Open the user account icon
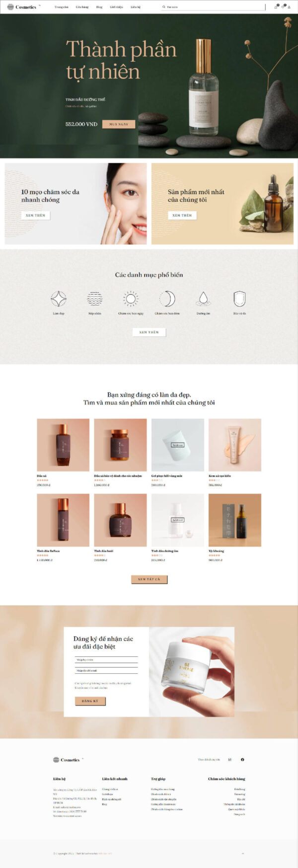 pos(290,7)
